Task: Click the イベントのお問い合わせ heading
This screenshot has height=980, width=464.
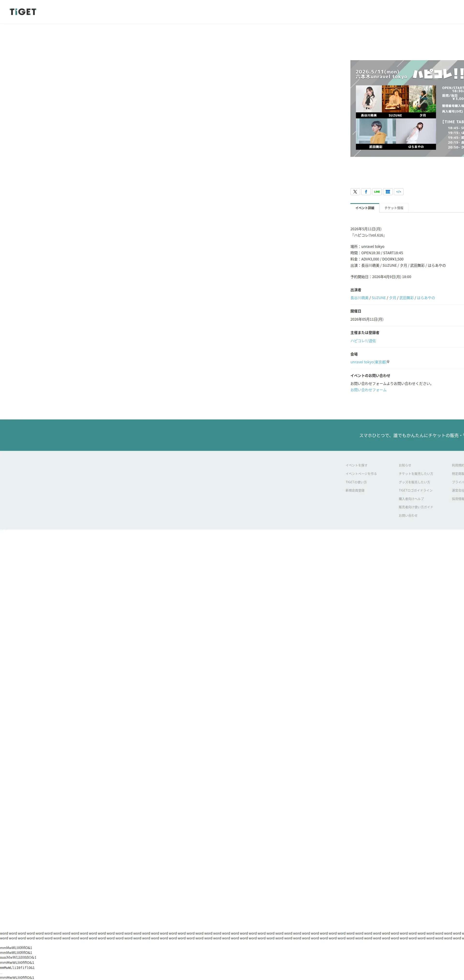Action: click(370, 375)
